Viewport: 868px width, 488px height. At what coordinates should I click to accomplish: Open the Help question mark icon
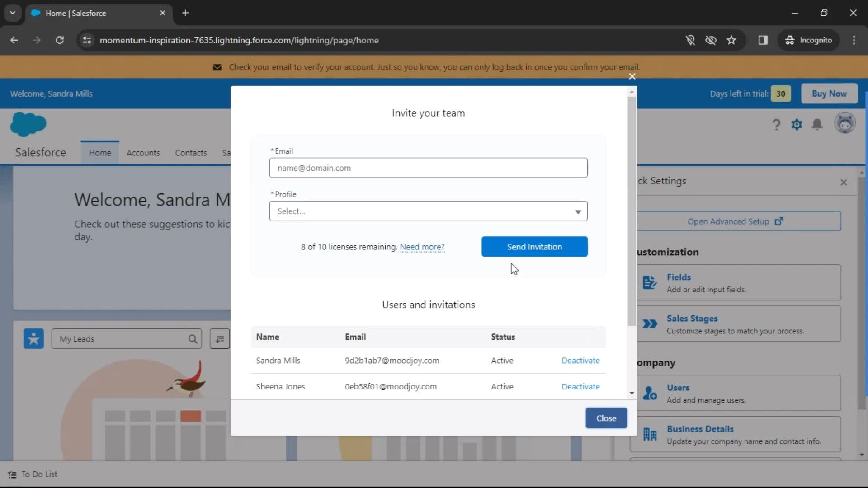click(x=776, y=124)
